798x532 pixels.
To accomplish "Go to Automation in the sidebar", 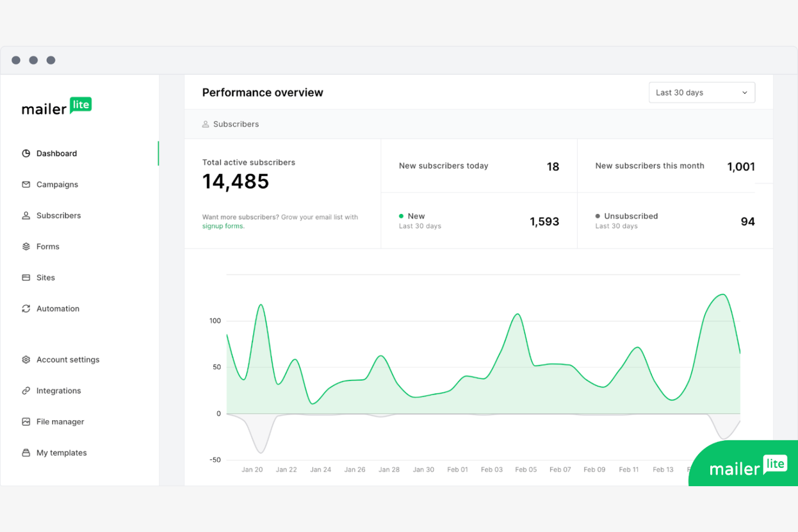I will pos(58,309).
